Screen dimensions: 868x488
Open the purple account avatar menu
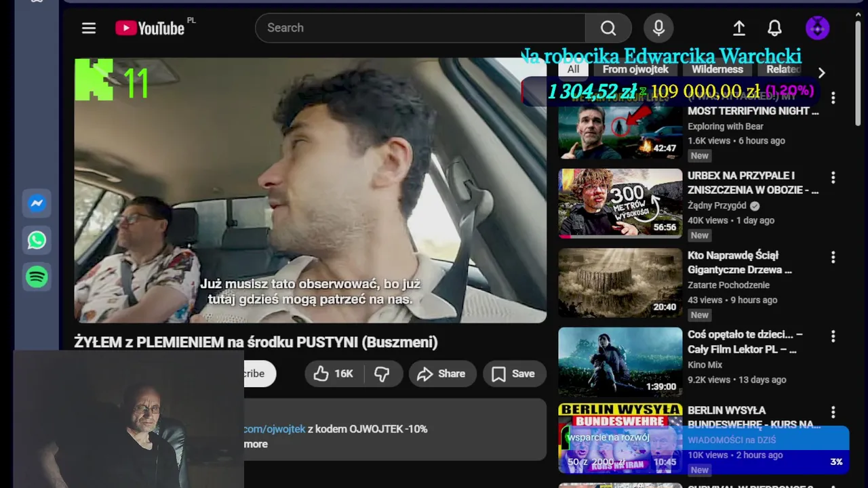tap(817, 28)
